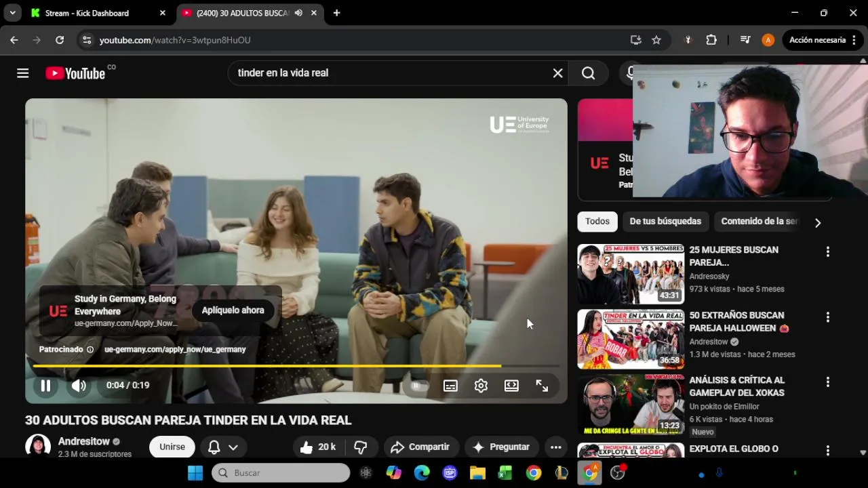The image size is (868, 488).
Task: Close the YouTube 30 ADULTOS tab
Action: 315,13
